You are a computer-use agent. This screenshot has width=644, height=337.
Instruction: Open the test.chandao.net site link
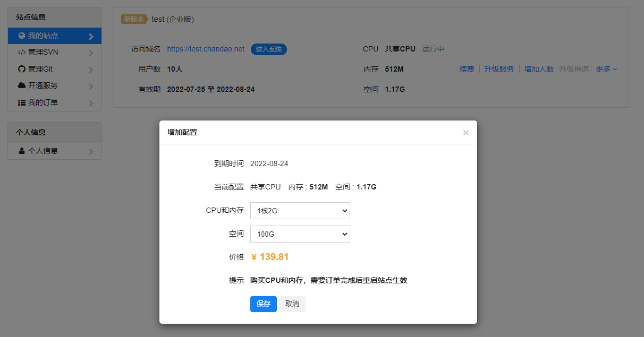click(206, 49)
